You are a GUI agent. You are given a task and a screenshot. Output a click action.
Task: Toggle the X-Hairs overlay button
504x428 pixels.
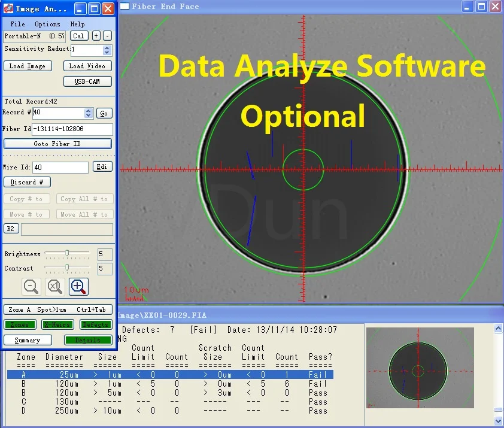(x=58, y=324)
